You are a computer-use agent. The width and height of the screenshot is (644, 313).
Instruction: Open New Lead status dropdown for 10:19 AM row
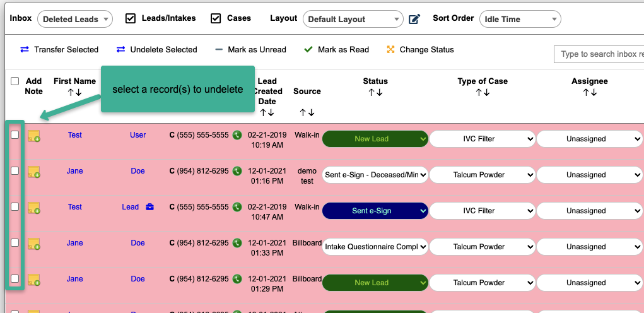(375, 139)
